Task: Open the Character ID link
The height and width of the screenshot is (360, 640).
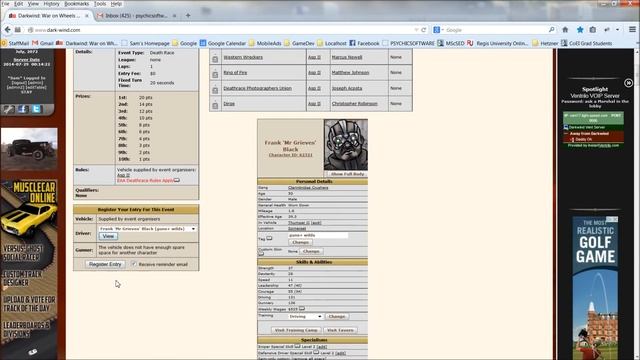Action: click(291, 155)
